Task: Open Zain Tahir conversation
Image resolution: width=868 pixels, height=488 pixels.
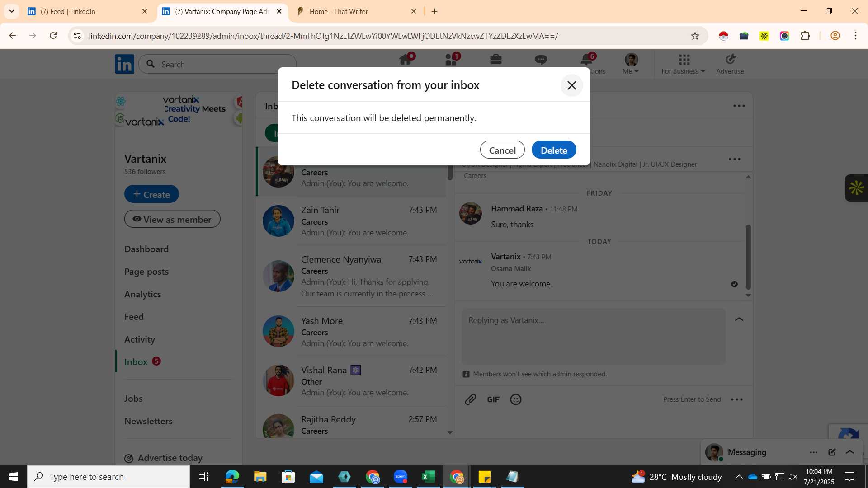Action: pyautogui.click(x=352, y=221)
